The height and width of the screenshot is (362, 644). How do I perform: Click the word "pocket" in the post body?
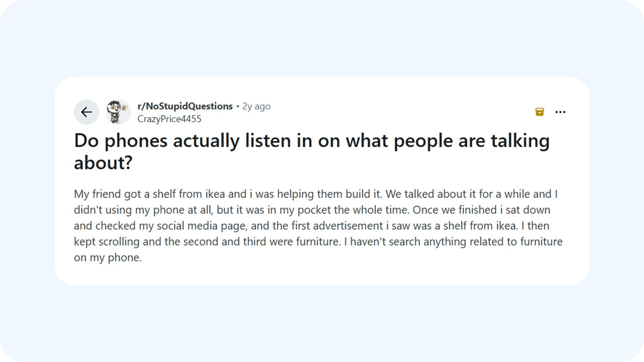pos(314,210)
